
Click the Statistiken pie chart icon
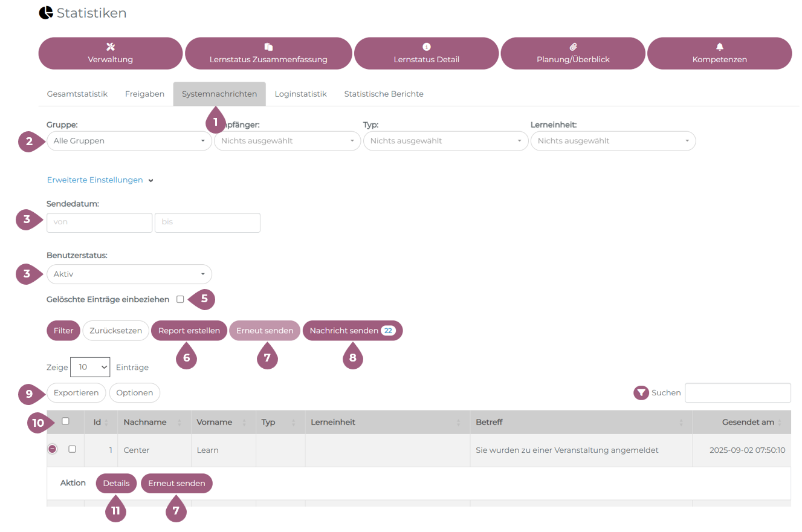(x=46, y=13)
